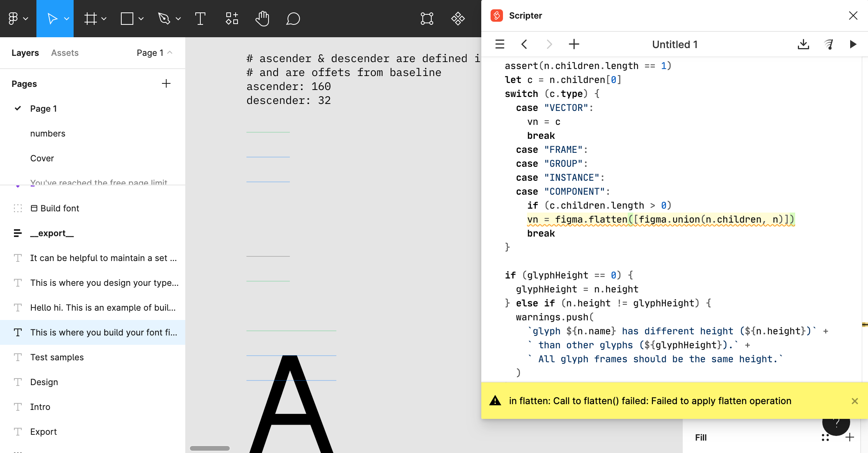Switch to Assets tab
Screen dimensions: 868x453
pyautogui.click(x=64, y=53)
